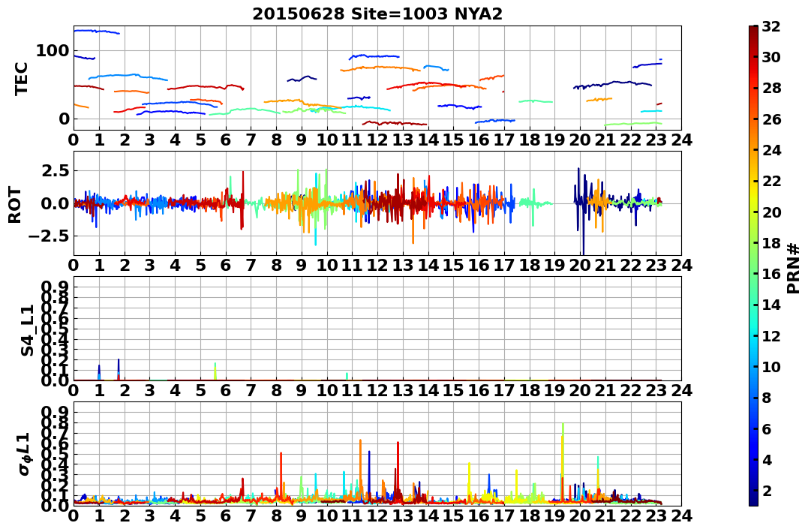808x532 pixels.
Task: Click the PRN# colorbar label
Action: [x=794, y=269]
